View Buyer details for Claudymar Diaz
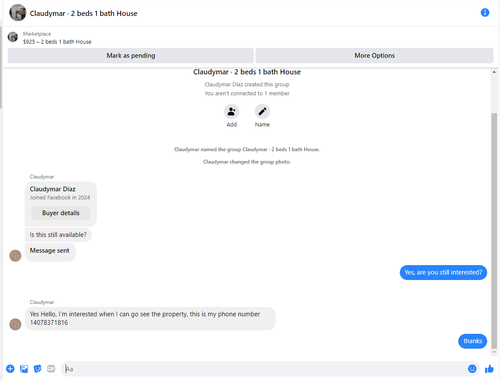The image size is (500, 380). pyautogui.click(x=61, y=213)
